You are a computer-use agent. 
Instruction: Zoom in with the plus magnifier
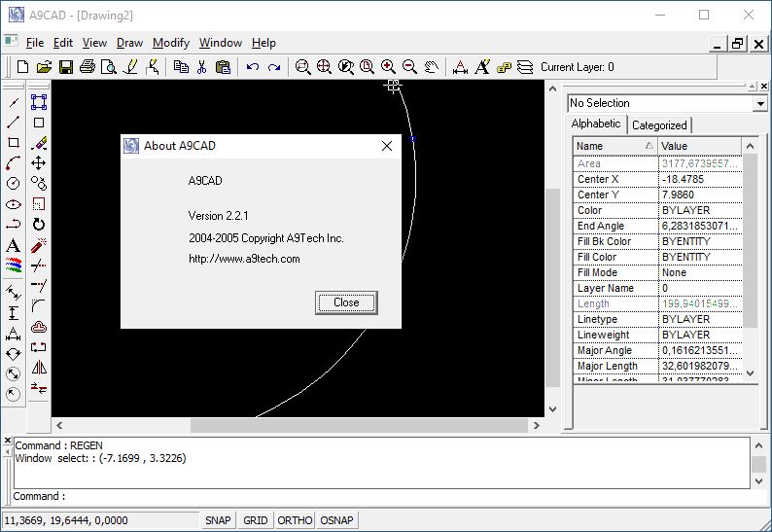click(388, 66)
